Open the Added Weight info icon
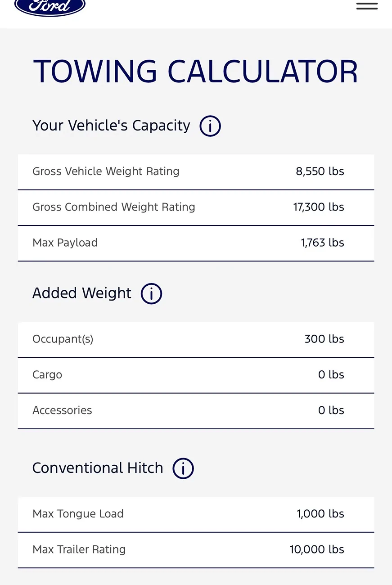Screen dimensions: 392x585 151,294
